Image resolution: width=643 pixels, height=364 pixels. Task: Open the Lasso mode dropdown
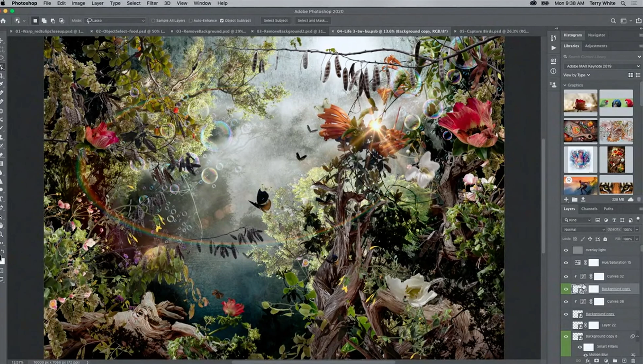pyautogui.click(x=115, y=21)
